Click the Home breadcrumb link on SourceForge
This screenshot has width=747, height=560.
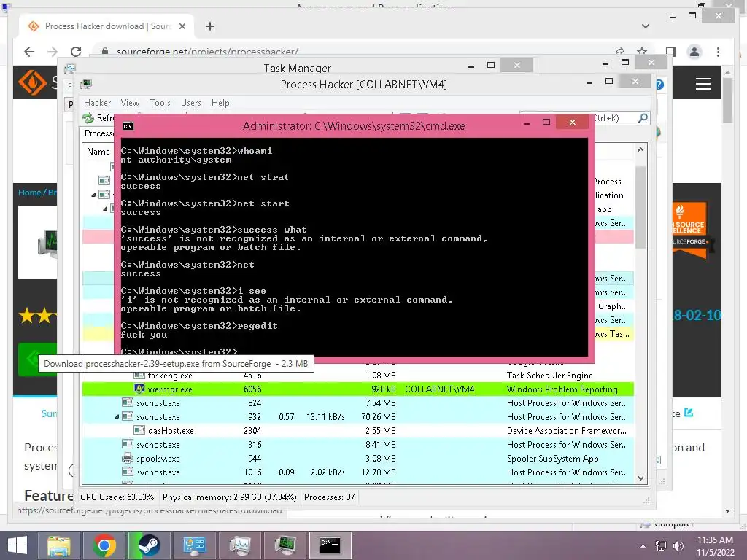pos(29,192)
